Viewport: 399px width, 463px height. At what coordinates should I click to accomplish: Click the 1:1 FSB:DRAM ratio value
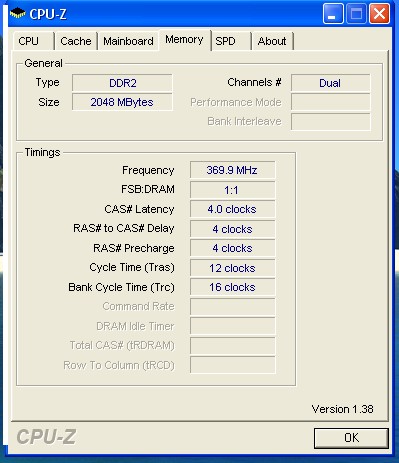click(x=232, y=190)
